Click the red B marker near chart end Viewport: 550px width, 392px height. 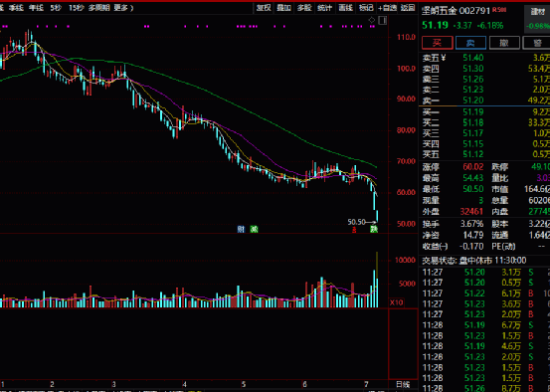354,230
